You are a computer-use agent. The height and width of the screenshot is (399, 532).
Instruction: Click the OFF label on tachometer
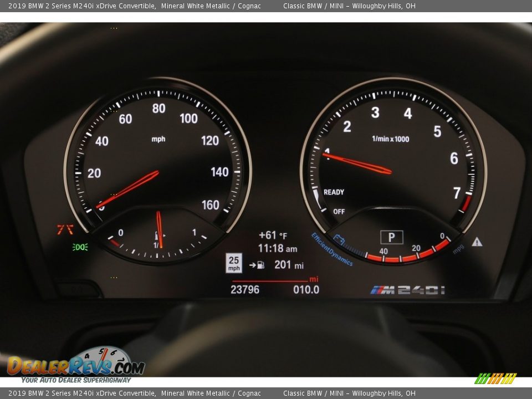(x=339, y=212)
